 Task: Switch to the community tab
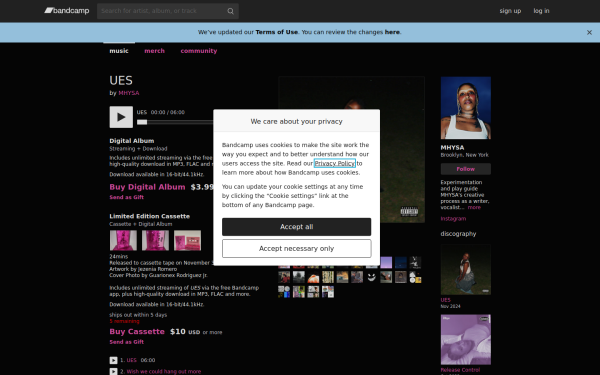coord(199,51)
